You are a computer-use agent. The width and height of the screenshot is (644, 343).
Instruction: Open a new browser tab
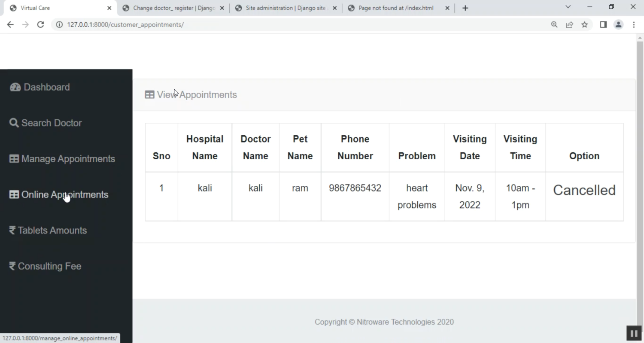[465, 8]
